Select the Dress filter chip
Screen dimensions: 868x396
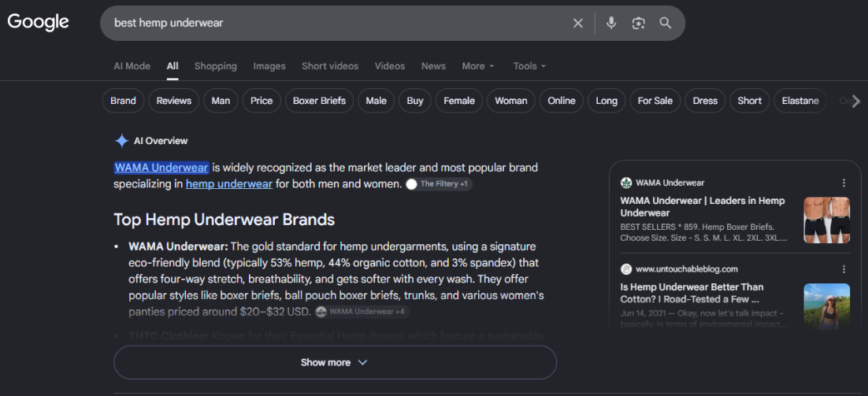pyautogui.click(x=705, y=101)
